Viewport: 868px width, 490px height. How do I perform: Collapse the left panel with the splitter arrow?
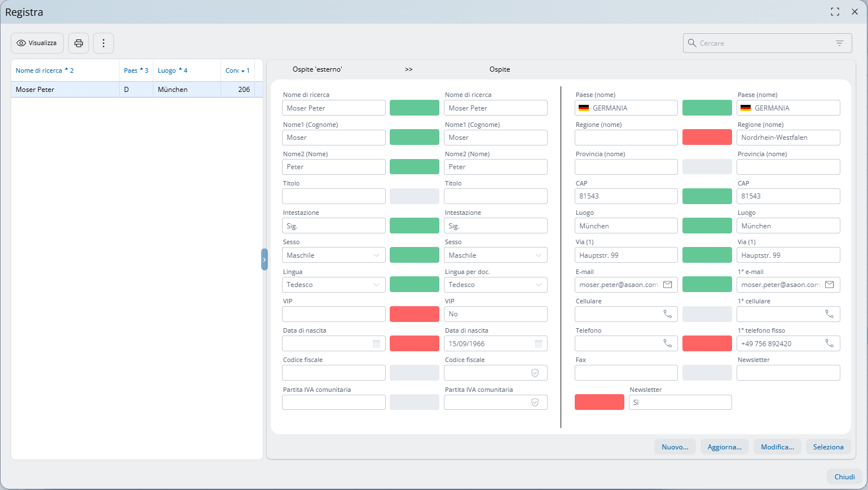point(264,259)
